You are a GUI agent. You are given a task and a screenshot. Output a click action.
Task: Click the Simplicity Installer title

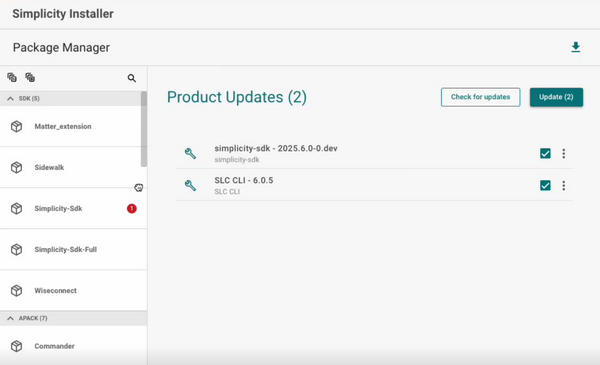coord(63,14)
